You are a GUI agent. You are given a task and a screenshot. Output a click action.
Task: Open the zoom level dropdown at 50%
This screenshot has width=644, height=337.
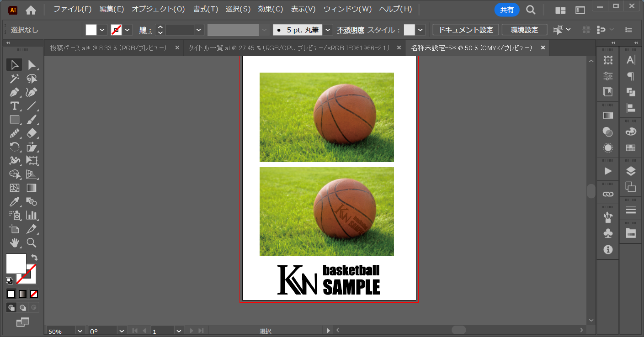coord(80,331)
